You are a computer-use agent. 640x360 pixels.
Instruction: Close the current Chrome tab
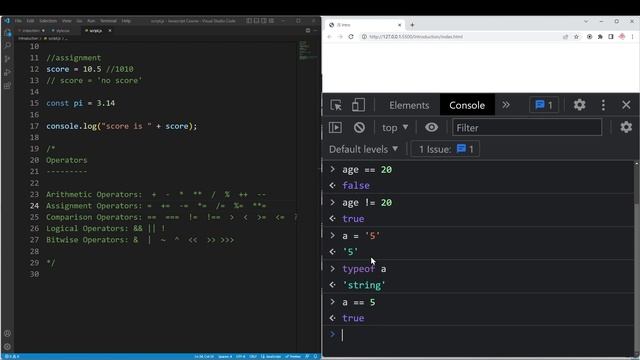pos(399,25)
